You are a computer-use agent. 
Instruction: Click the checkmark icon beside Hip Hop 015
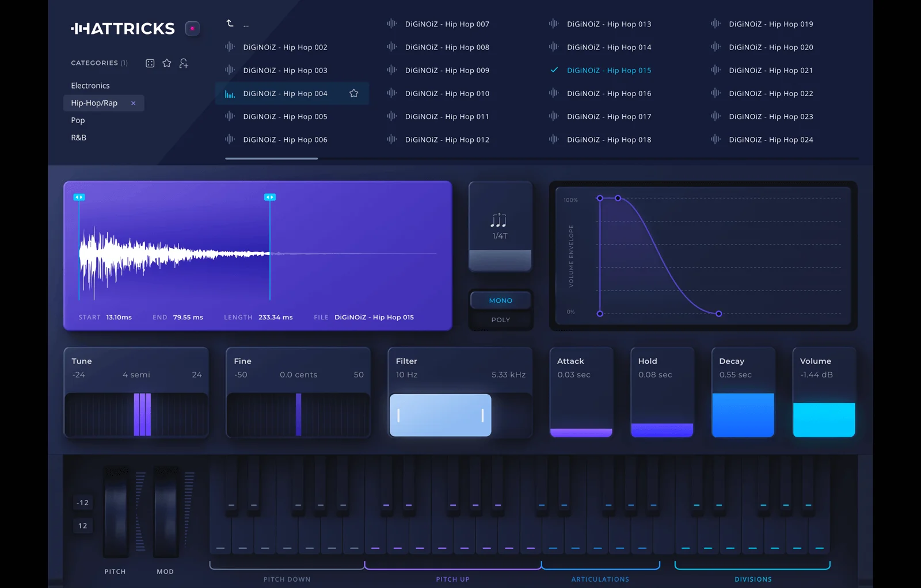click(x=554, y=70)
